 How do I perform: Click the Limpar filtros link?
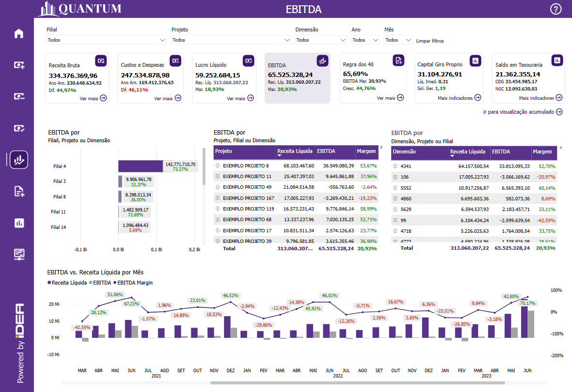coord(430,41)
